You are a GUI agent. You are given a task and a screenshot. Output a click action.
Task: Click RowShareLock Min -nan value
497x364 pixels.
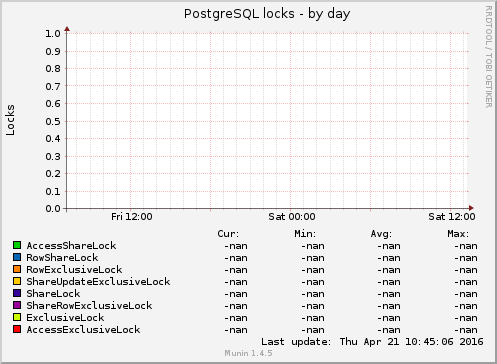tap(313, 258)
